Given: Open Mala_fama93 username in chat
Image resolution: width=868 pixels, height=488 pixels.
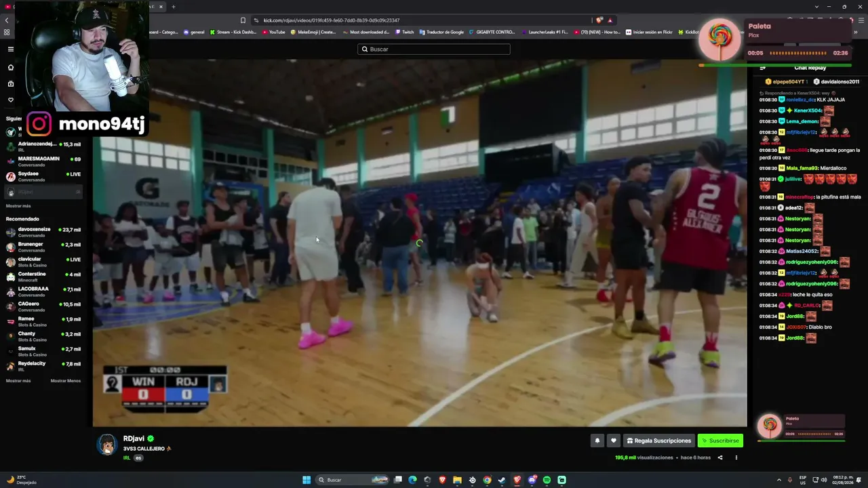Looking at the screenshot, I should pos(803,168).
